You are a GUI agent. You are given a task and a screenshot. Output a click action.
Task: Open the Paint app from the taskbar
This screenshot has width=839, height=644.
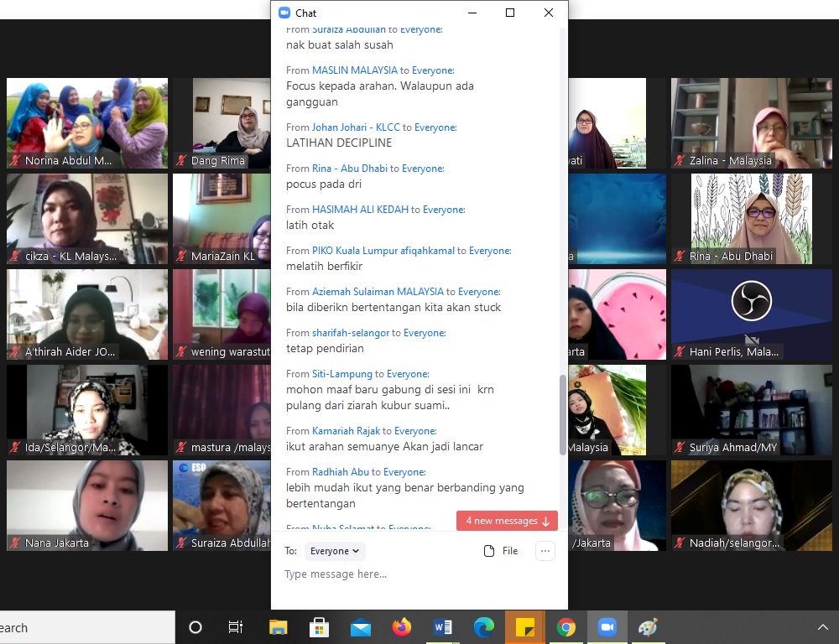tap(648, 627)
